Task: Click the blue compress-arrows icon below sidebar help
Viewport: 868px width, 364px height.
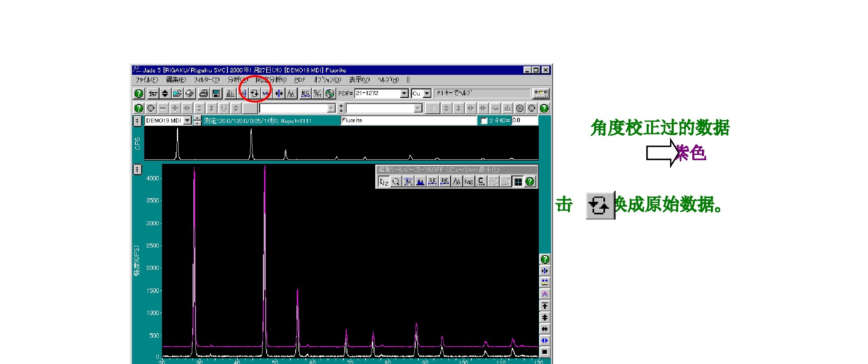Action: tap(545, 271)
